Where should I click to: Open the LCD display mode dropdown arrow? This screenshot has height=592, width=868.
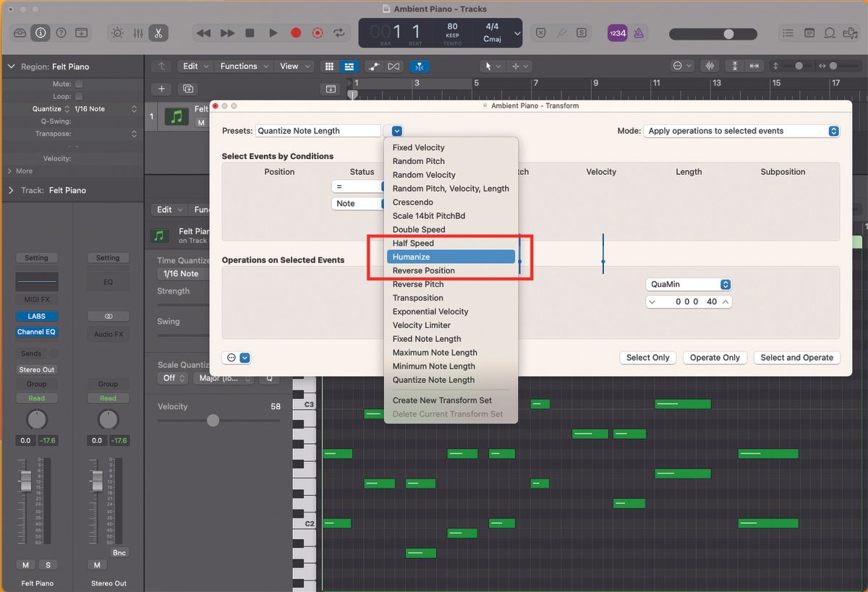point(517,33)
